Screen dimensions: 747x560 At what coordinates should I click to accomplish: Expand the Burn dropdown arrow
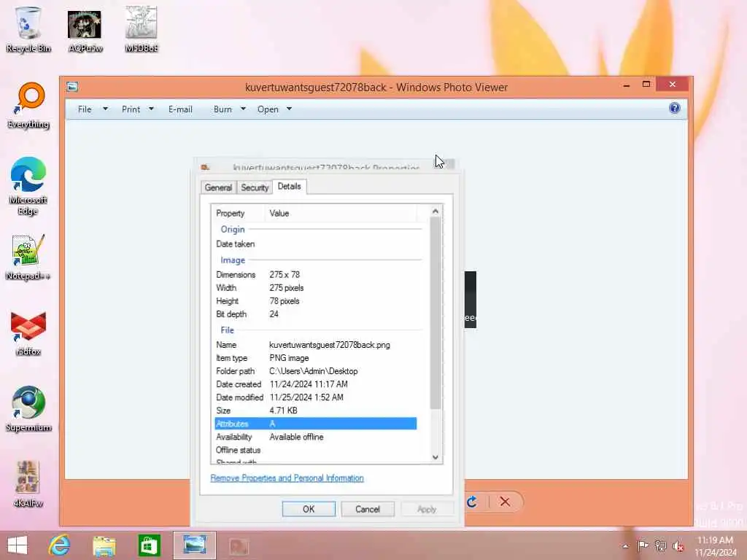(x=243, y=109)
